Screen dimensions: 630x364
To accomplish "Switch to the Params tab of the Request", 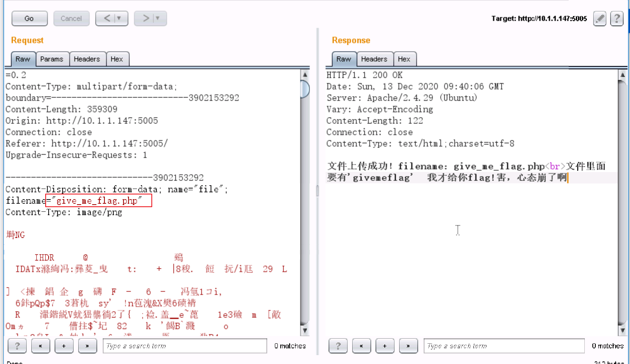I will [52, 59].
